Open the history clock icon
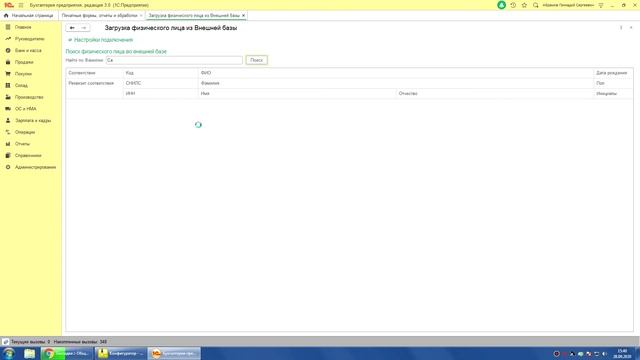Image resolution: width=640 pixels, height=360 pixels. [513, 5]
